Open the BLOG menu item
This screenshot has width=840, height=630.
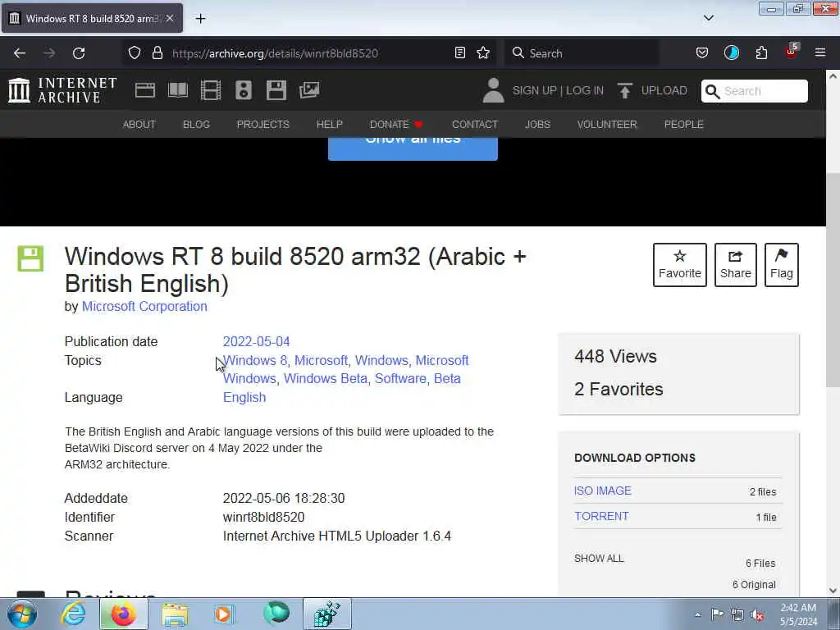pos(196,125)
